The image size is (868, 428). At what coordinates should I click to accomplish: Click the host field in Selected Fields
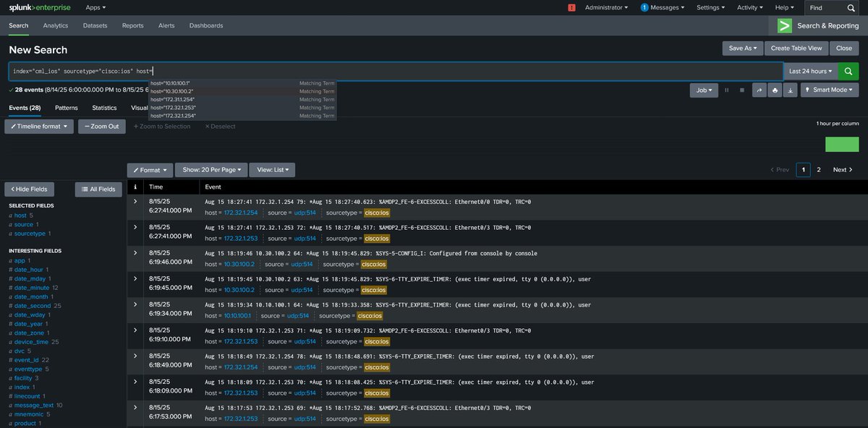click(x=20, y=215)
